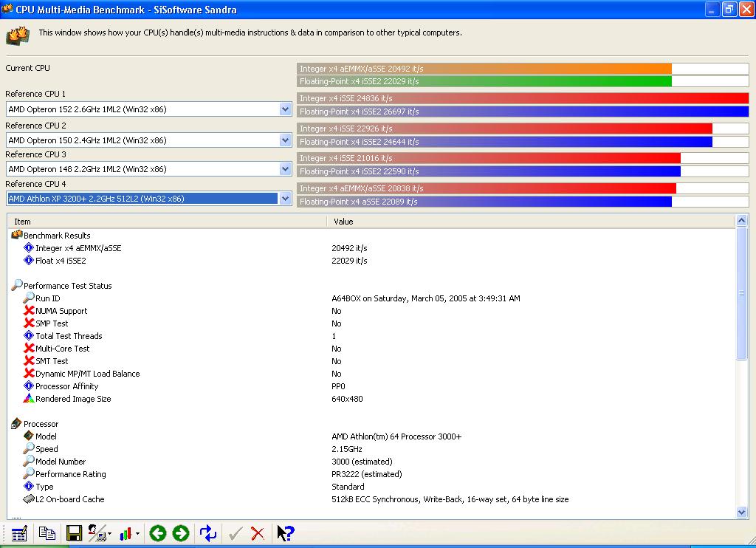Click the red X icon for Multi-Core Test
Screen dimensions: 756x548
click(29, 349)
